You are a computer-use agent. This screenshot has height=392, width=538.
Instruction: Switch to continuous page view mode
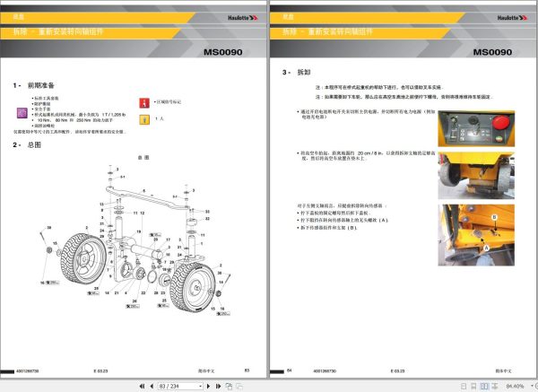click(x=473, y=386)
